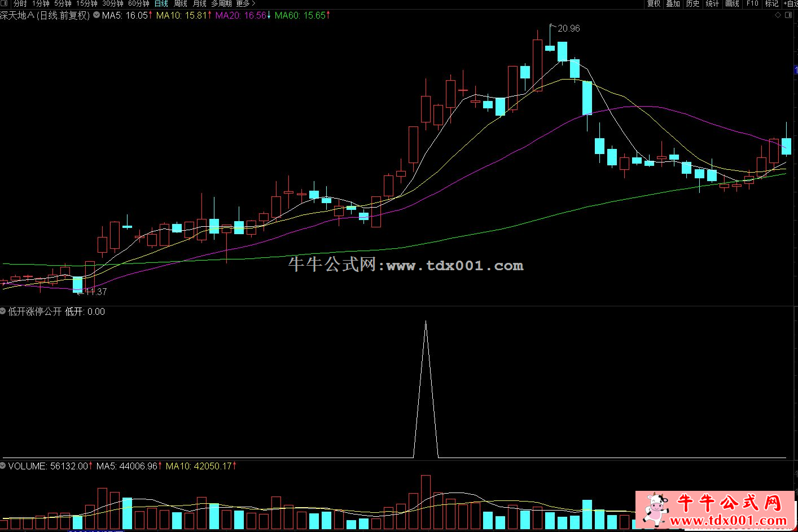
Task: Open the 低开涨停公开 indicator dropdown arrow
Action: (x=3, y=311)
